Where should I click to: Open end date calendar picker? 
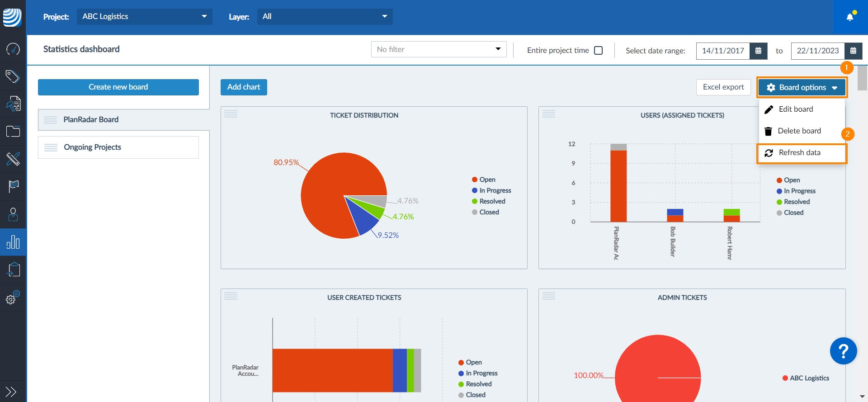853,51
